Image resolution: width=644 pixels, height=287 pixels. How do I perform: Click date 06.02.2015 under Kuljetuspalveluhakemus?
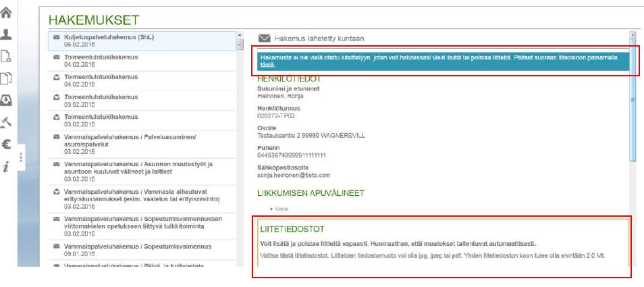coord(80,45)
